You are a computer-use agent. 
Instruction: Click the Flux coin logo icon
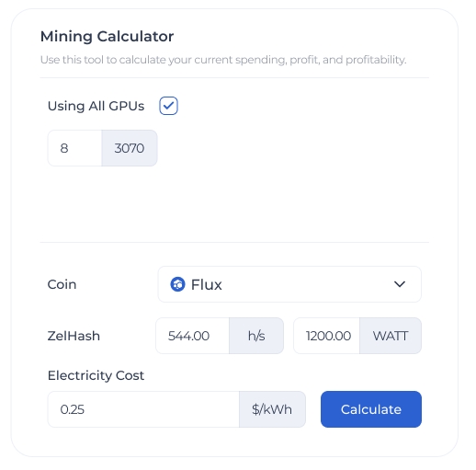(177, 284)
